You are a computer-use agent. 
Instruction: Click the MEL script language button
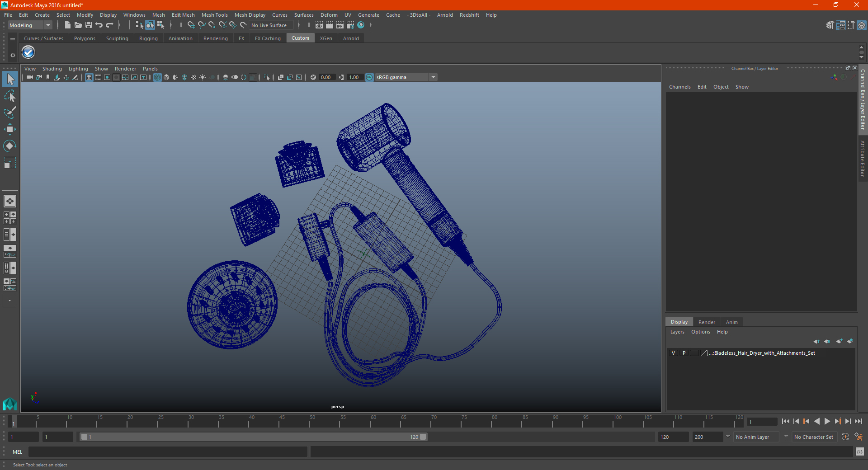(x=18, y=452)
